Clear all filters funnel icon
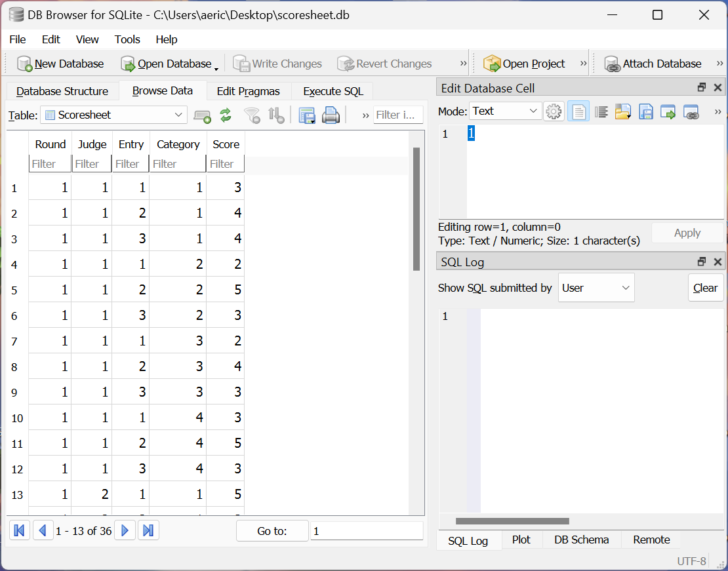728x571 pixels. point(252,115)
